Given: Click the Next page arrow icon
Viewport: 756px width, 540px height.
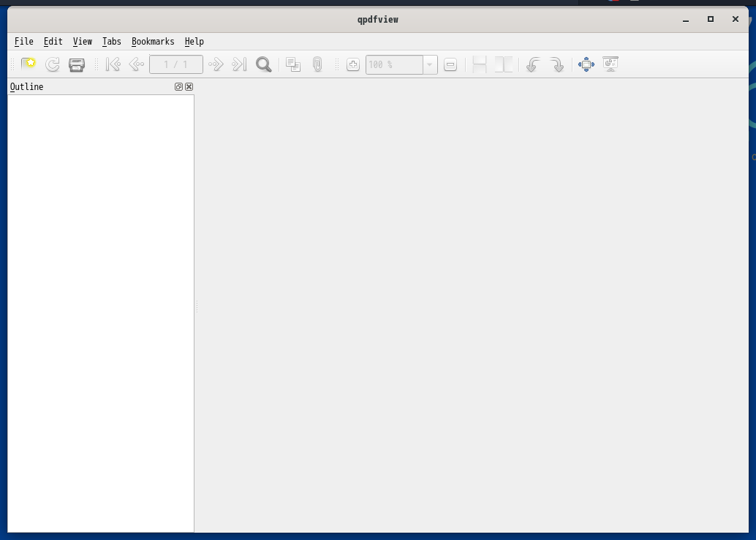Looking at the screenshot, I should pos(216,64).
